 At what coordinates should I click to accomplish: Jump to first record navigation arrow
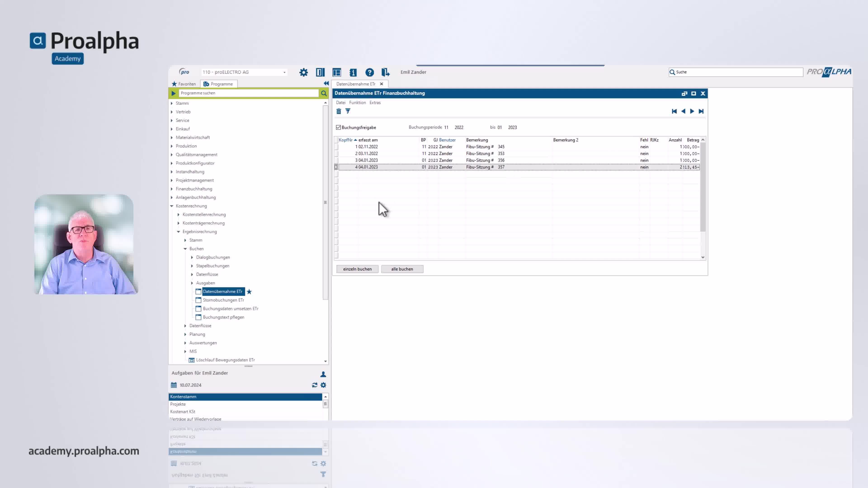(x=674, y=111)
